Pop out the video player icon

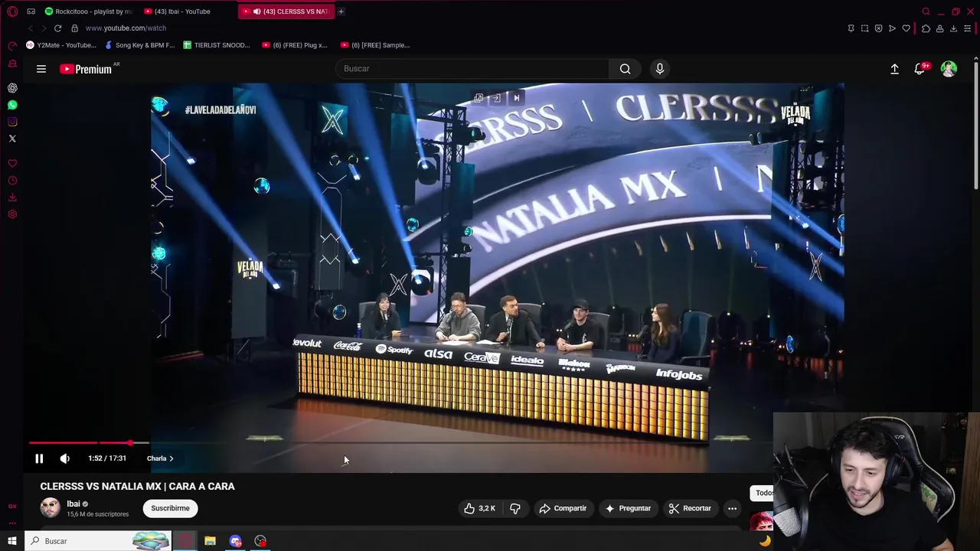479,98
